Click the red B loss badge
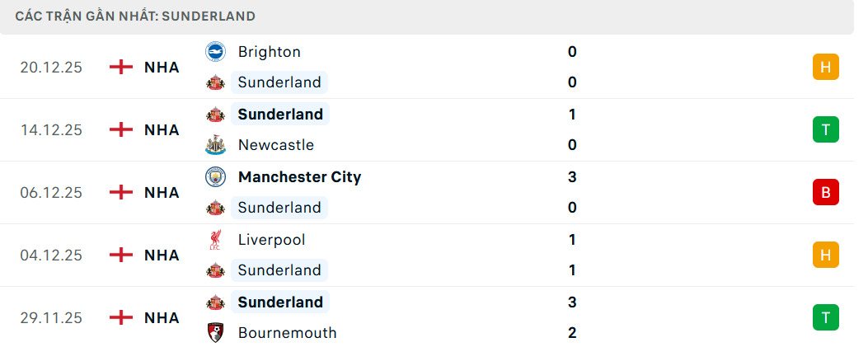The image size is (868, 347). coord(825,192)
